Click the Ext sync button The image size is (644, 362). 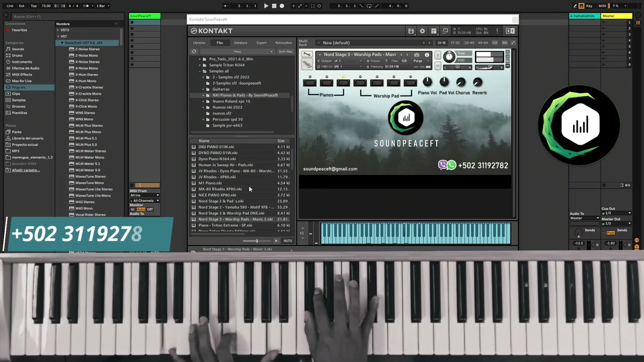click(22, 6)
